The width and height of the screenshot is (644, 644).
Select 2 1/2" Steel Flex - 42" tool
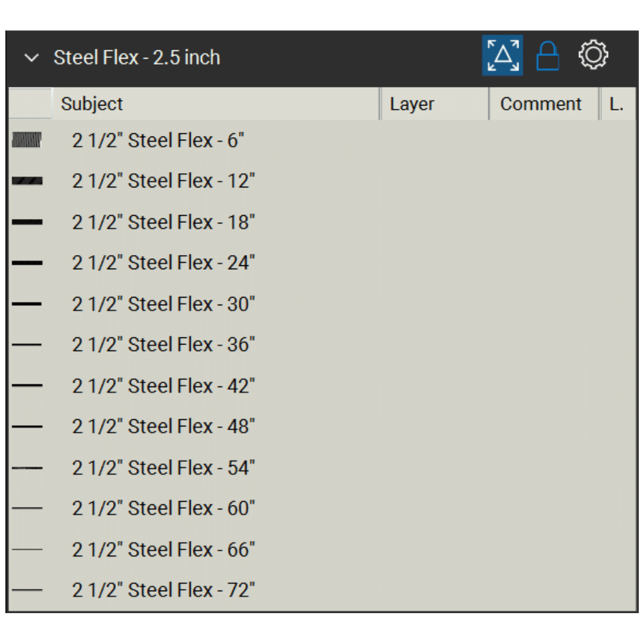164,386
